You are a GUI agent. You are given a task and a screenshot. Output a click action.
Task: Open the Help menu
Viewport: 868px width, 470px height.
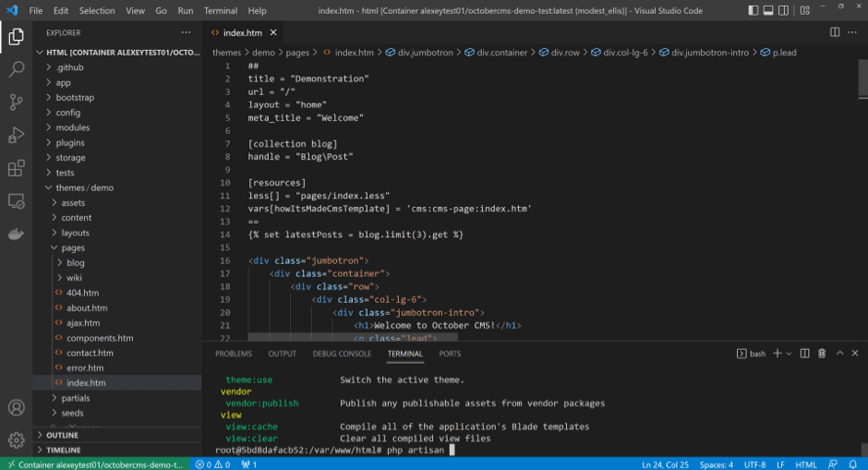pos(257,10)
